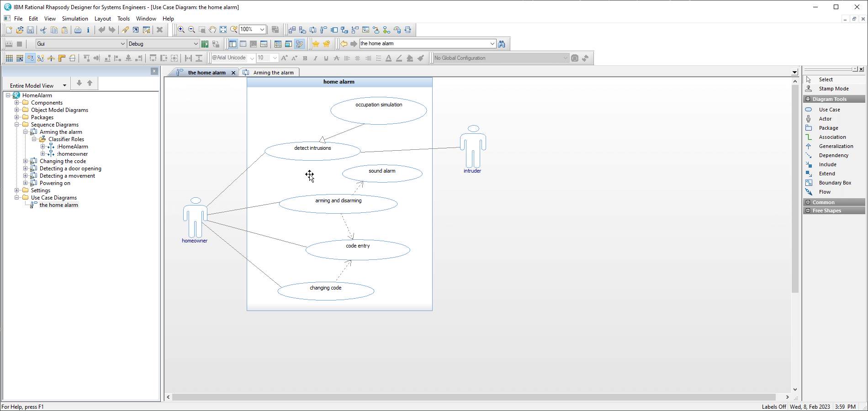The image size is (868, 411).
Task: Click Labels Off in the status bar
Action: pos(773,406)
